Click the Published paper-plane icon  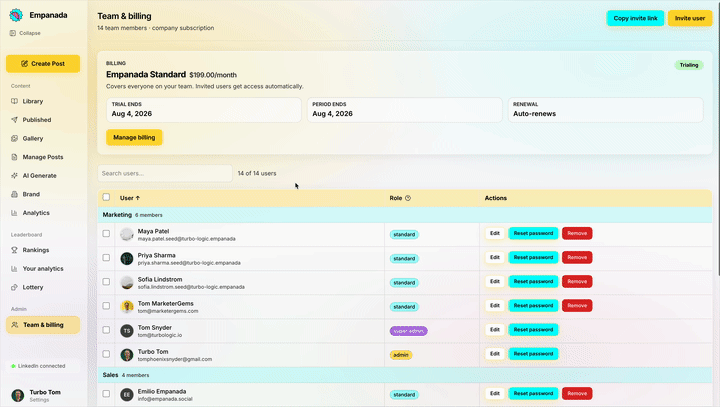point(14,119)
